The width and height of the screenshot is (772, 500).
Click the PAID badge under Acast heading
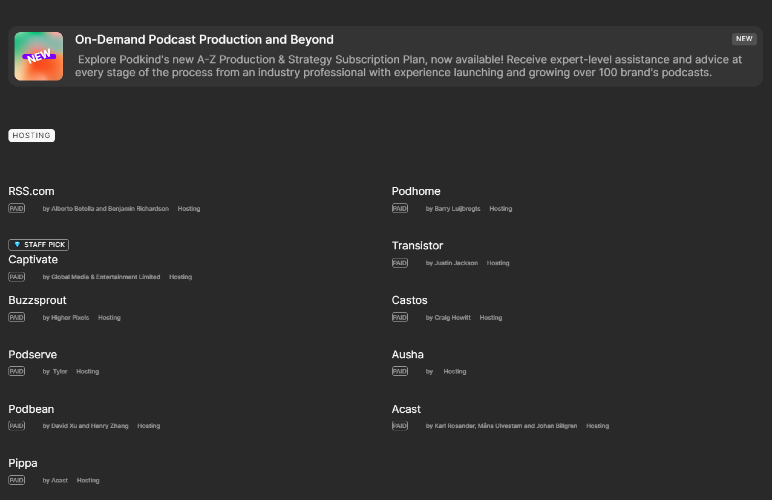click(x=400, y=426)
